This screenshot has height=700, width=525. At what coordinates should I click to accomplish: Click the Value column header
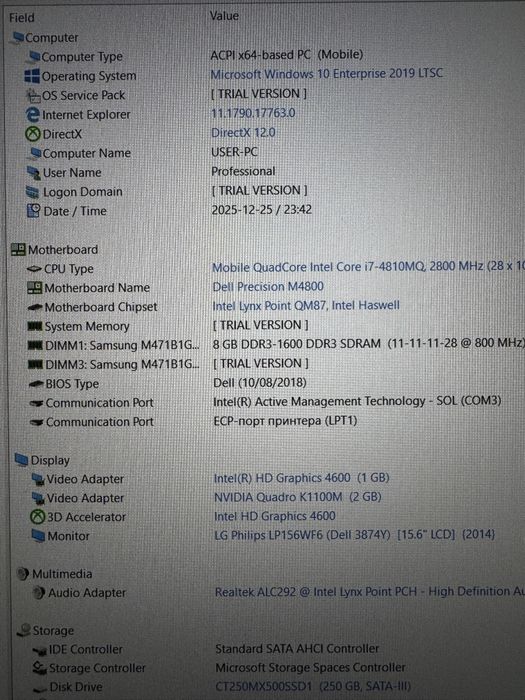tap(224, 16)
